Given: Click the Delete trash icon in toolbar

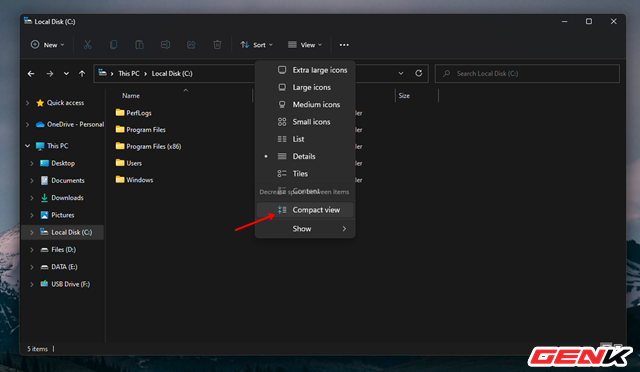Looking at the screenshot, I should (217, 45).
